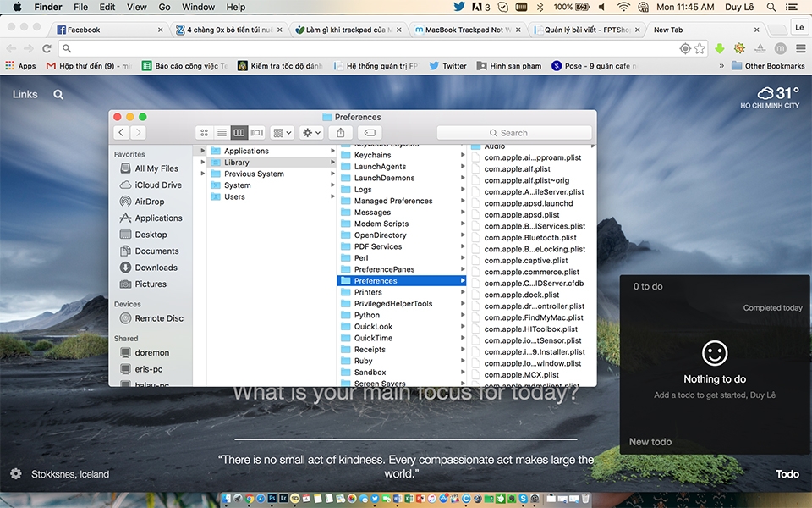Select com.apple.Bluetooth.plist file
The width and height of the screenshot is (812, 508).
(531, 237)
